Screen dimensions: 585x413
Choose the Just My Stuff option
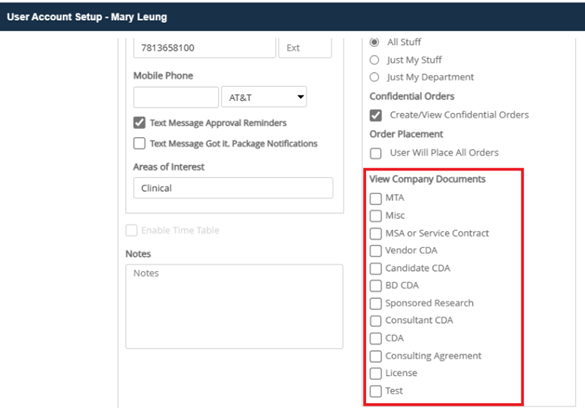tap(374, 60)
